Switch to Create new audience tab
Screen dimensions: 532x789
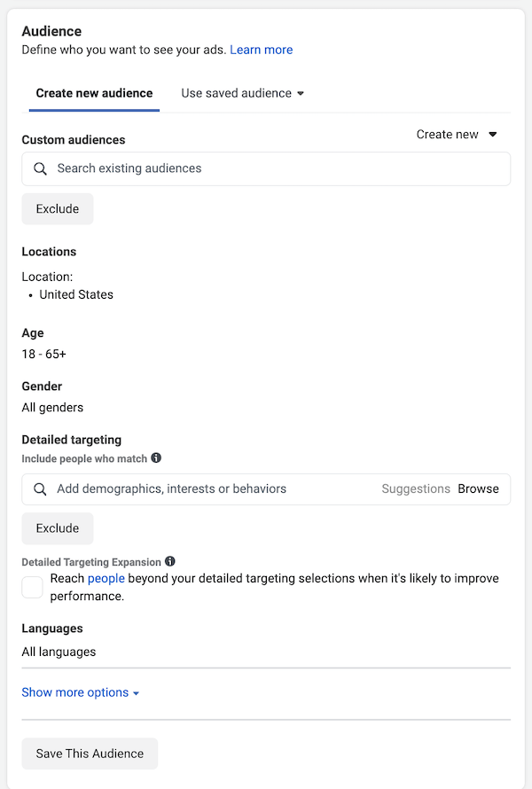[x=94, y=93]
